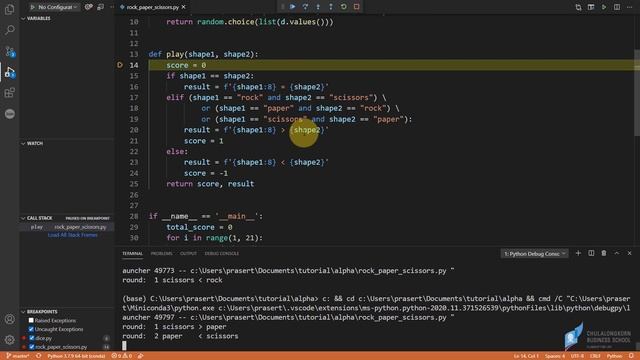Click the breakpoint arrow in line 14 gutter
640x360 pixels.
[120, 65]
